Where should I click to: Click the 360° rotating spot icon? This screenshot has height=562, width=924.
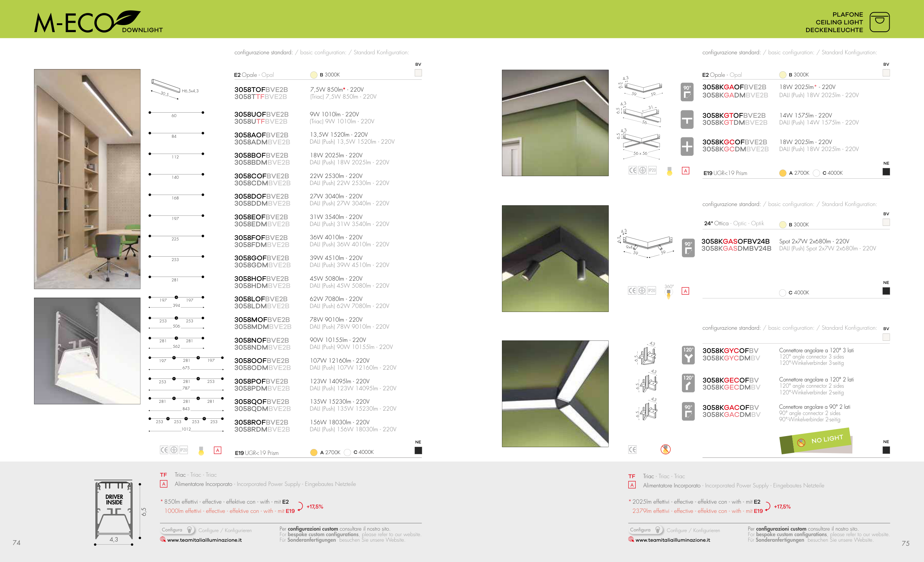tap(669, 291)
